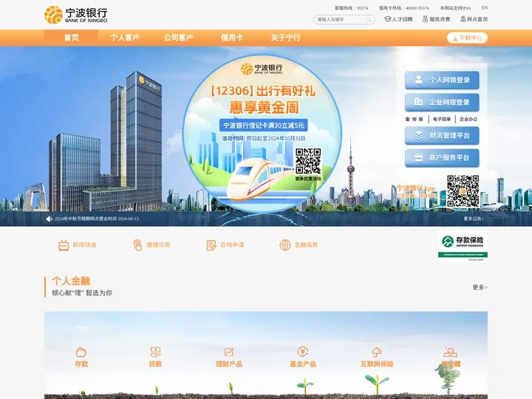532x399 pixels.
Task: Click the 便捷应用 hand icon
Action: pos(137,245)
